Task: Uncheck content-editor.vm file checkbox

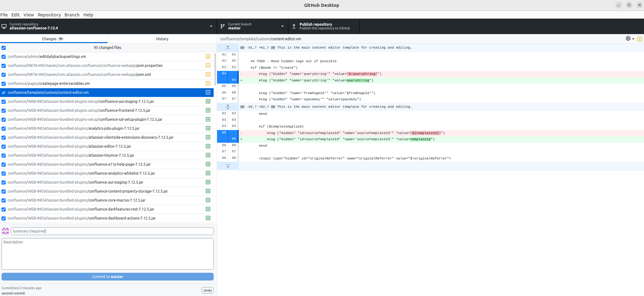Action: [x=4, y=93]
